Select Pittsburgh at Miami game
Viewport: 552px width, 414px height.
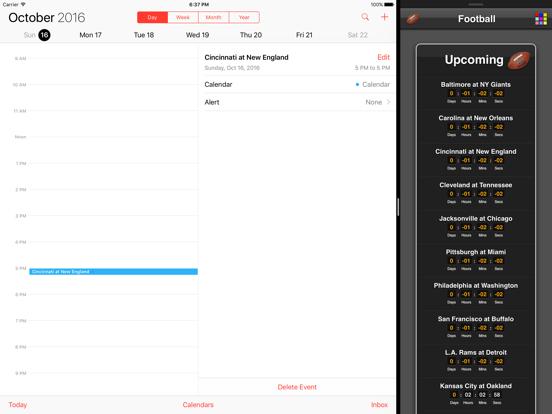click(x=476, y=260)
